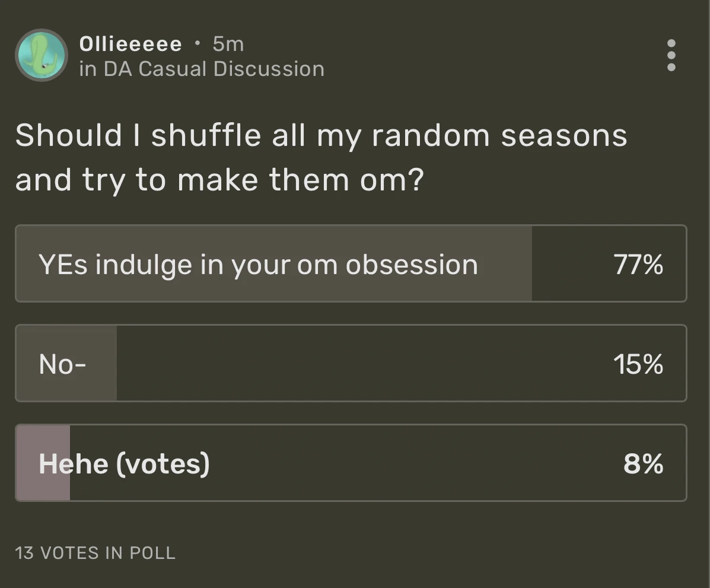Click the short progress fill on 'Hehe (votes)'
Viewport: 710px width, 588px height.
tap(42, 463)
